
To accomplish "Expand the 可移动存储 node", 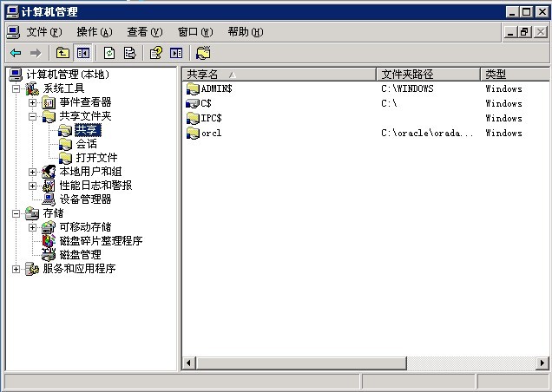I will click(x=32, y=227).
